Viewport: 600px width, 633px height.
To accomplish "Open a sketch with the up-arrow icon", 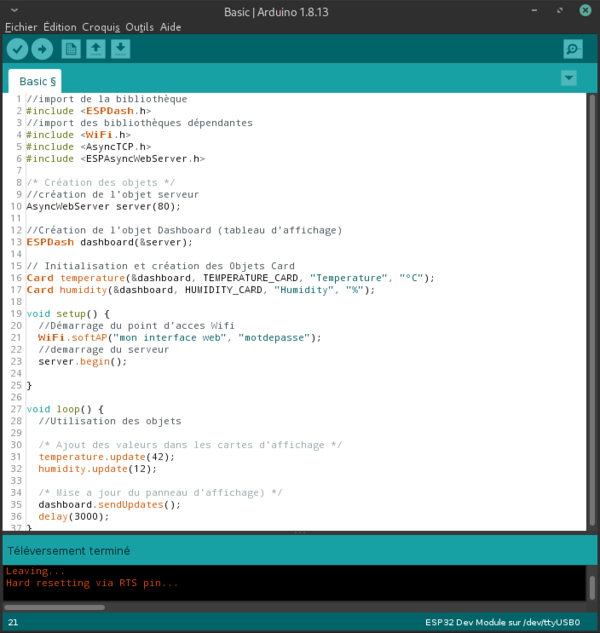I will pos(96,49).
